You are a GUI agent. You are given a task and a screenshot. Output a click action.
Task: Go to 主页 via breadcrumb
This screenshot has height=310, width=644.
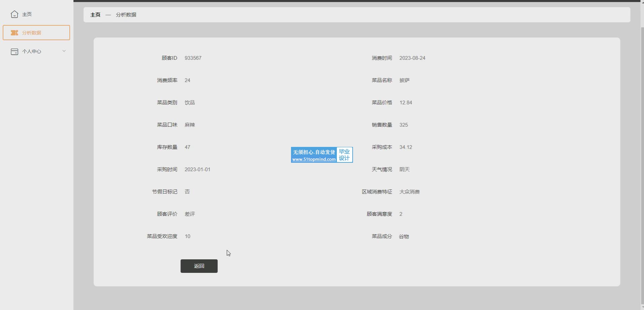95,15
